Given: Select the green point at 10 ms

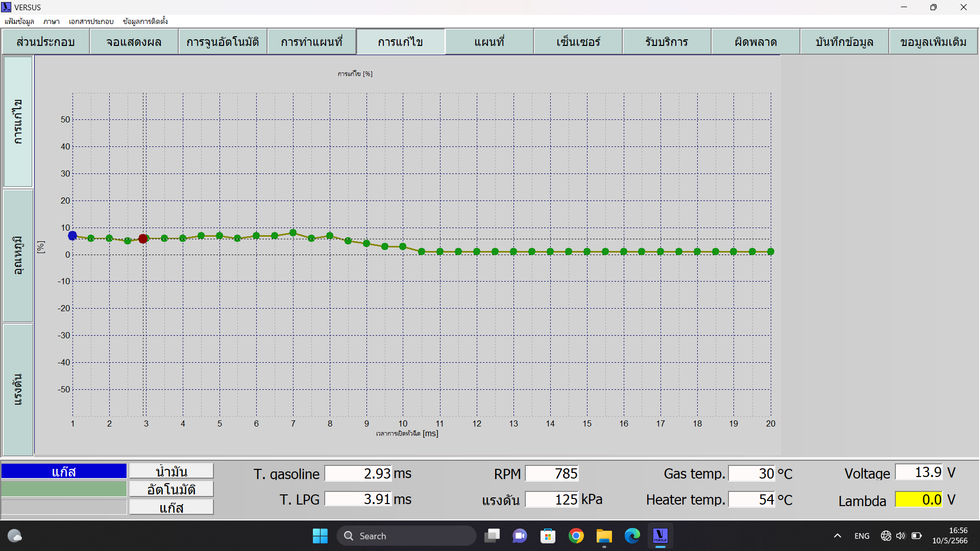Looking at the screenshot, I should pyautogui.click(x=403, y=246).
